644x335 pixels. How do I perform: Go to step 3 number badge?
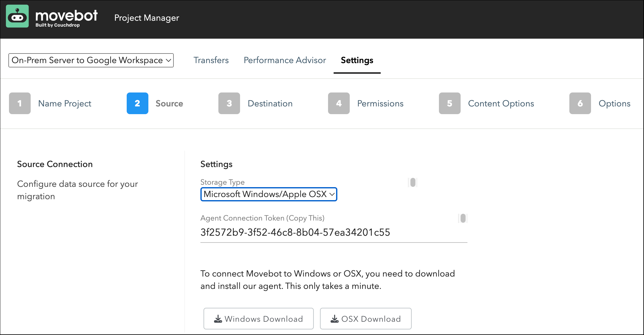229,103
